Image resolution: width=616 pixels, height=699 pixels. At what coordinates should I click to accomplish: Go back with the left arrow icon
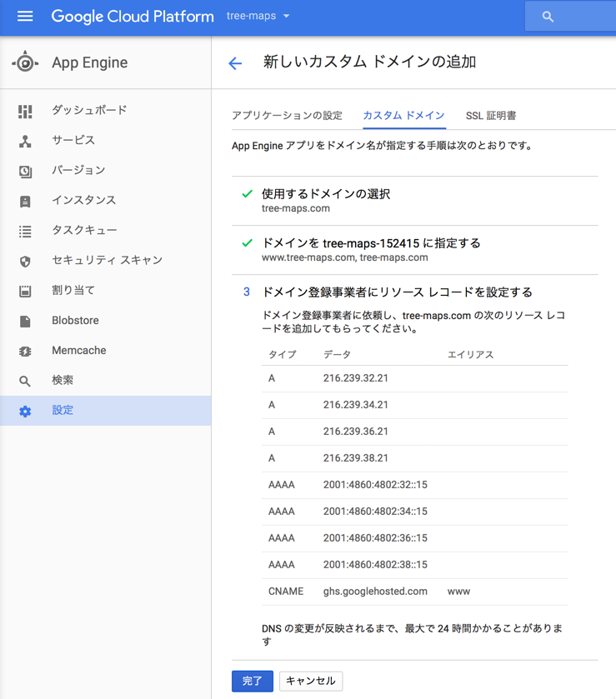pos(235,63)
